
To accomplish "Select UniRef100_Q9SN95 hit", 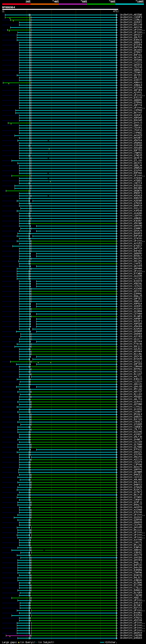I will pos(131,331).
